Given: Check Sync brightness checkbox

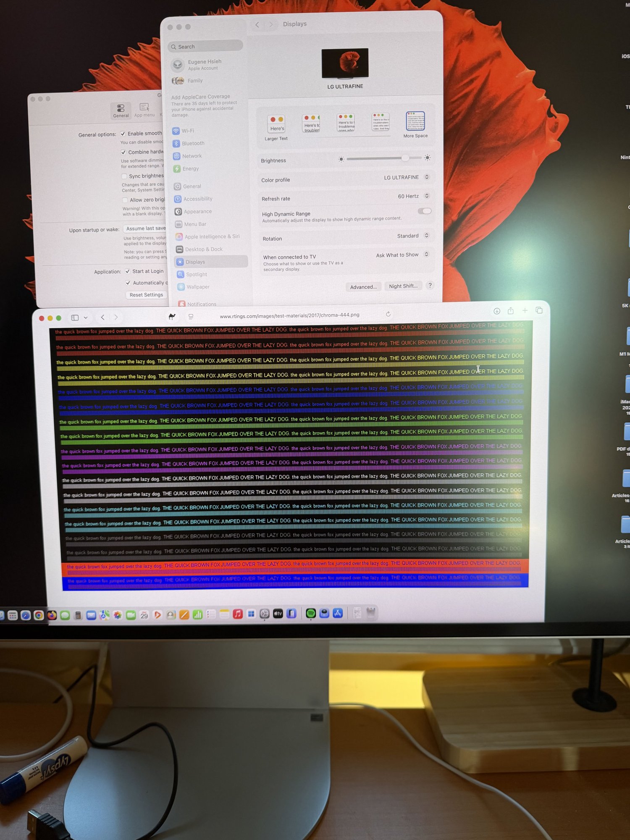Looking at the screenshot, I should pos(124,176).
